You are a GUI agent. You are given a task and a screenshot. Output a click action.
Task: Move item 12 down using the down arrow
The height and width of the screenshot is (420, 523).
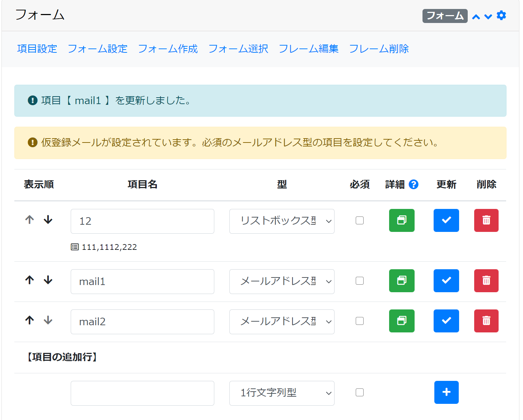48,220
